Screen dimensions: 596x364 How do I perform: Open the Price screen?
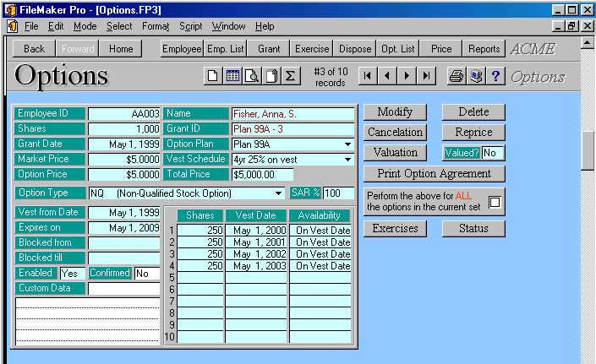(x=441, y=49)
